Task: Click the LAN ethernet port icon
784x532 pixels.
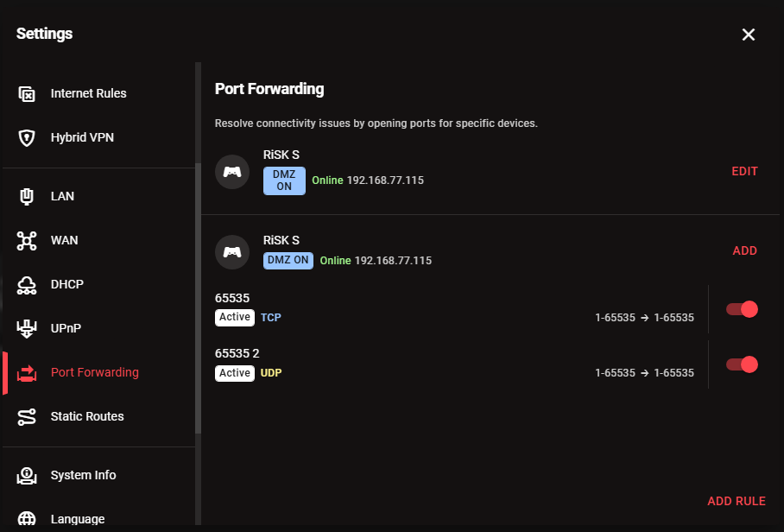Action: click(x=27, y=196)
